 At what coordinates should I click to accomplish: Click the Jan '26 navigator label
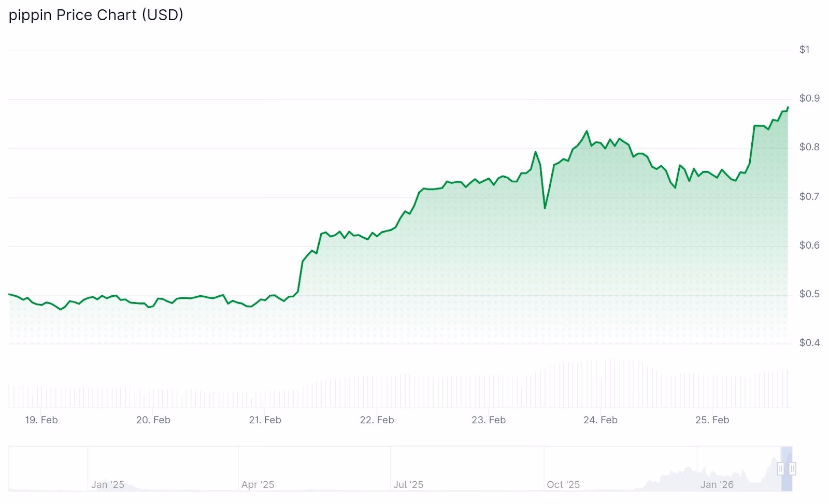(717, 484)
